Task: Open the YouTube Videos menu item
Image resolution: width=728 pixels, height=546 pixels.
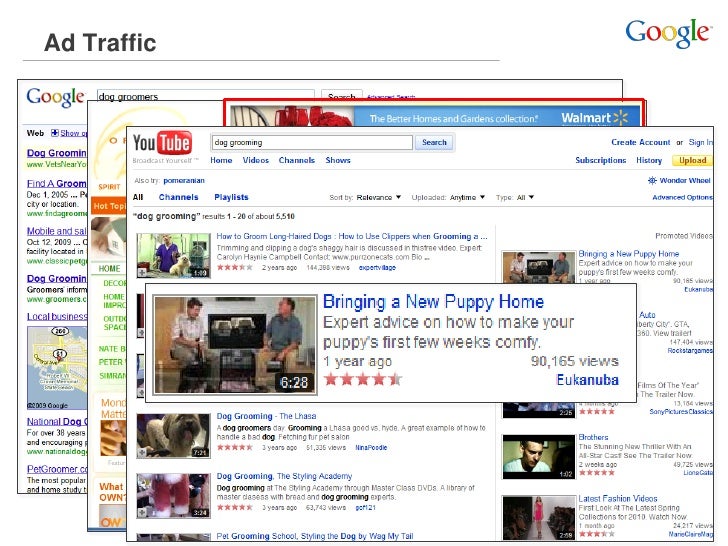Action: coord(255,160)
